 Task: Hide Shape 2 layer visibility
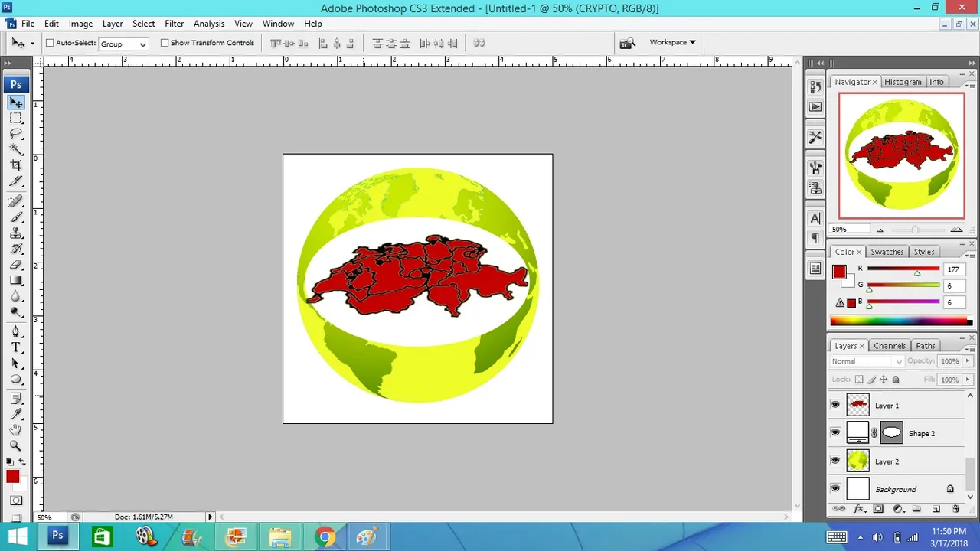pos(835,433)
